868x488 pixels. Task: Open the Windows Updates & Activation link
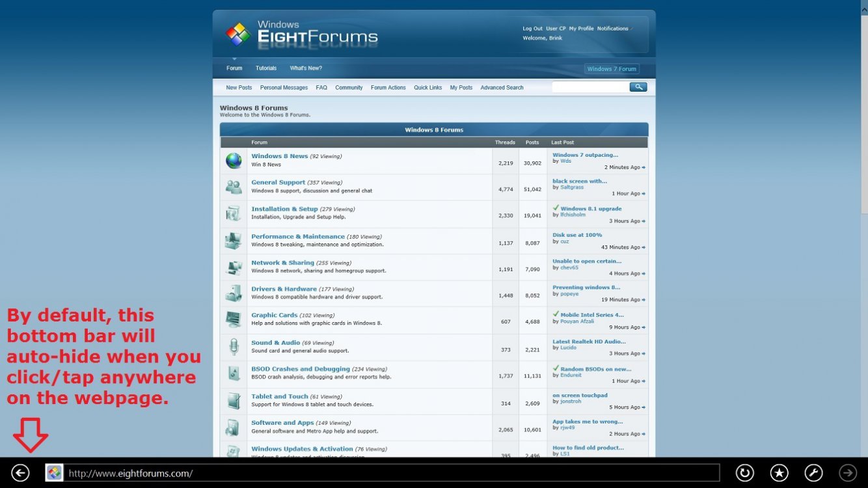click(302, 449)
